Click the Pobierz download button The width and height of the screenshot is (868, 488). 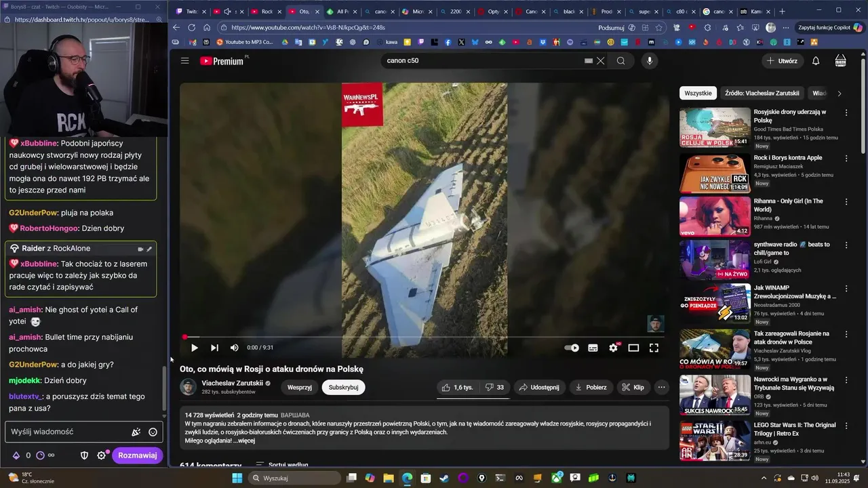click(x=591, y=387)
